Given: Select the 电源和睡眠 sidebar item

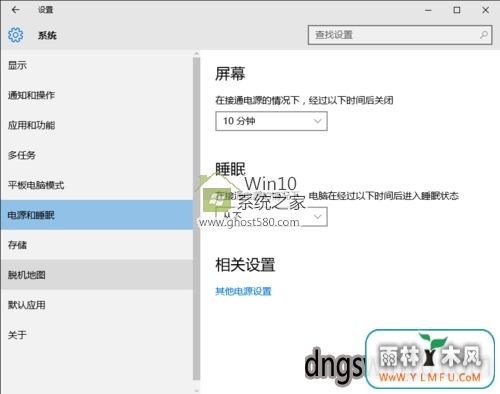Looking at the screenshot, I should coord(97,215).
